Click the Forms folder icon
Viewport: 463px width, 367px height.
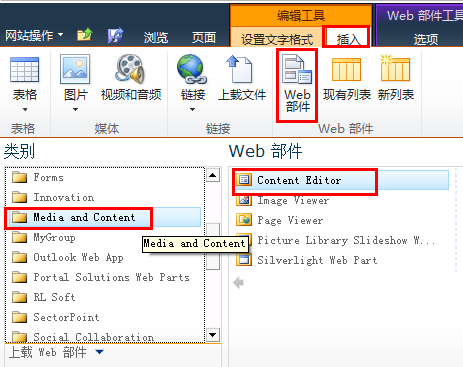19,177
